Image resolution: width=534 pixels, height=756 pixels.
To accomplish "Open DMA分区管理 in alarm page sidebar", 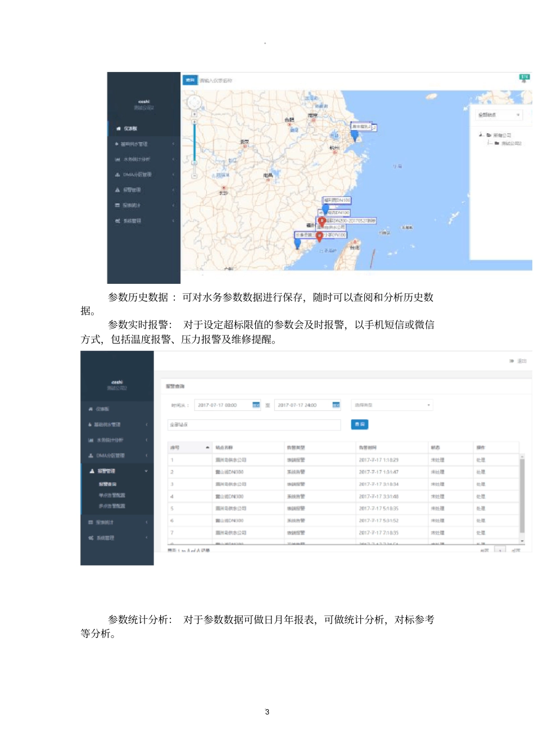I will (117, 455).
